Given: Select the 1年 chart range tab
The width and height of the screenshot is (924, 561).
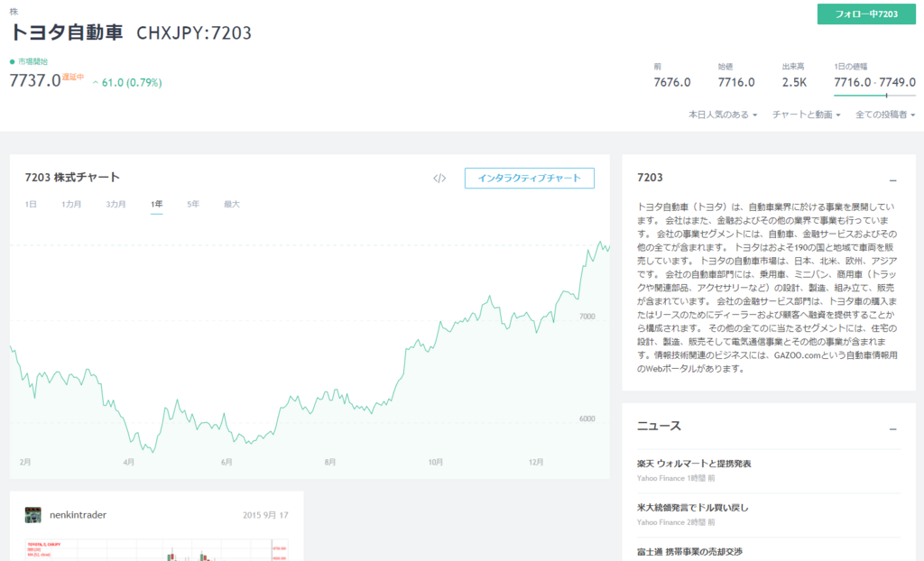Looking at the screenshot, I should 157,205.
